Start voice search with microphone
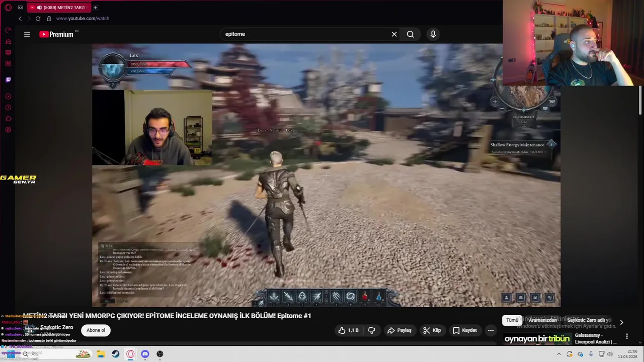This screenshot has height=362, width=644. point(433,34)
